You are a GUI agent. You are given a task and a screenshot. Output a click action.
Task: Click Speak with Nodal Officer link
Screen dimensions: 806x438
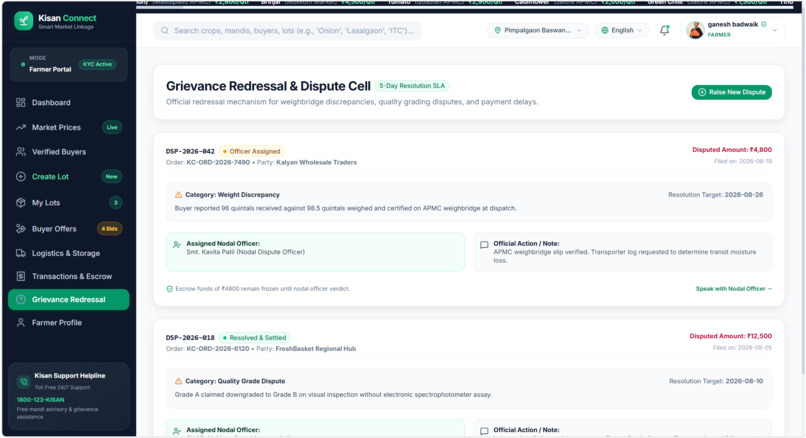734,289
